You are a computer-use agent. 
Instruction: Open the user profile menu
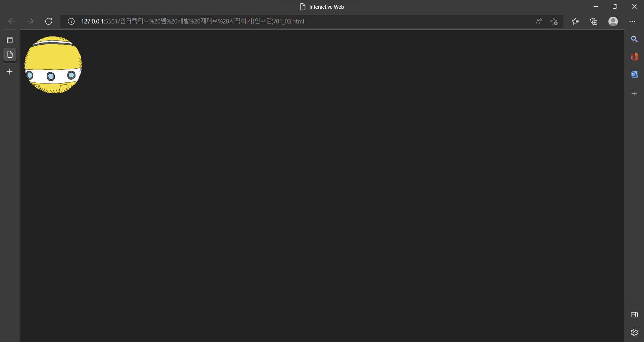[x=613, y=21]
